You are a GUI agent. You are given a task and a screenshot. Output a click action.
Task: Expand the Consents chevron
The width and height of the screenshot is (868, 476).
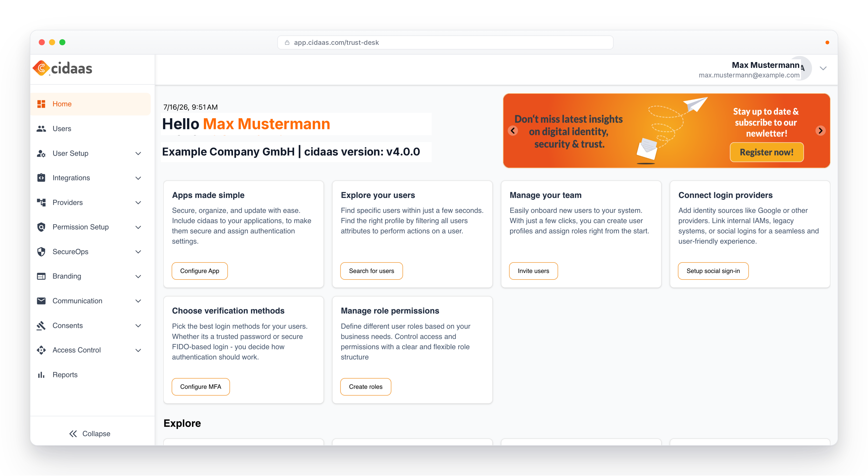tap(138, 325)
